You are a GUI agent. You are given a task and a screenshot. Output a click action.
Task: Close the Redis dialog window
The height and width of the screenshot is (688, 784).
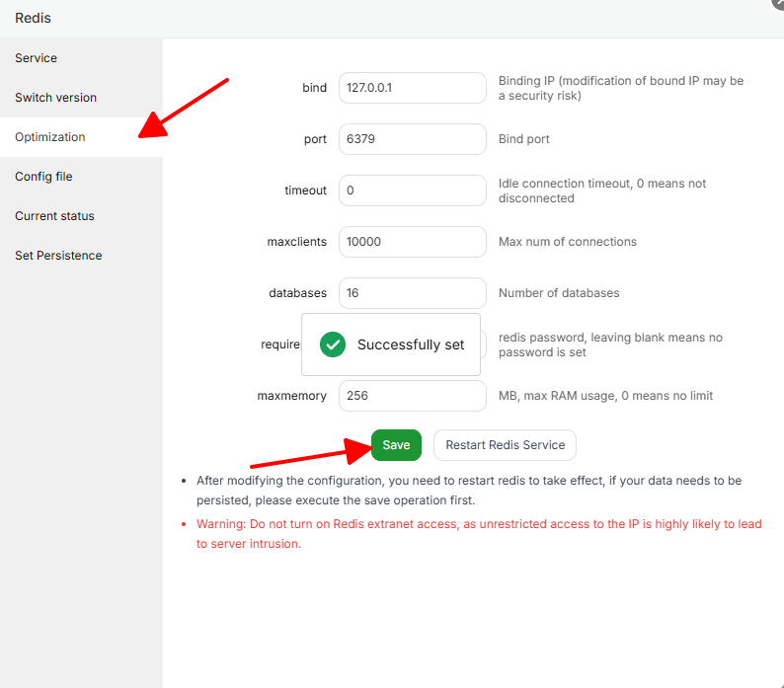777,3
